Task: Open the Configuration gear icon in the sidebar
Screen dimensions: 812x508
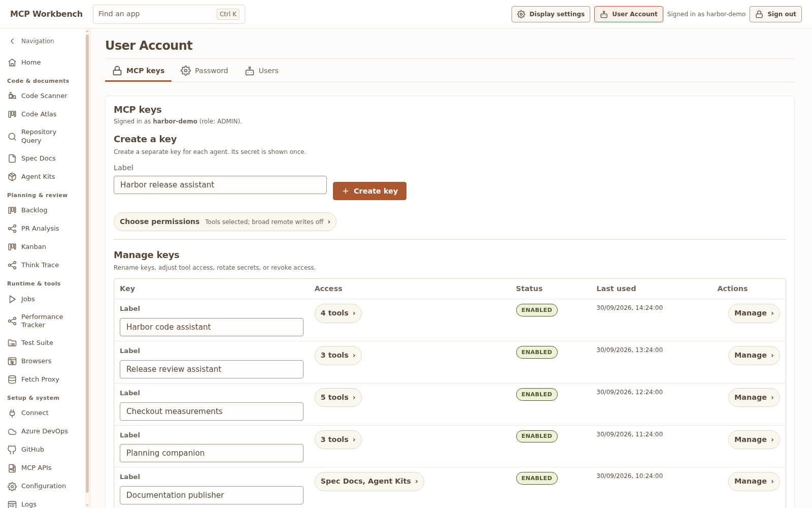Action: (12, 486)
